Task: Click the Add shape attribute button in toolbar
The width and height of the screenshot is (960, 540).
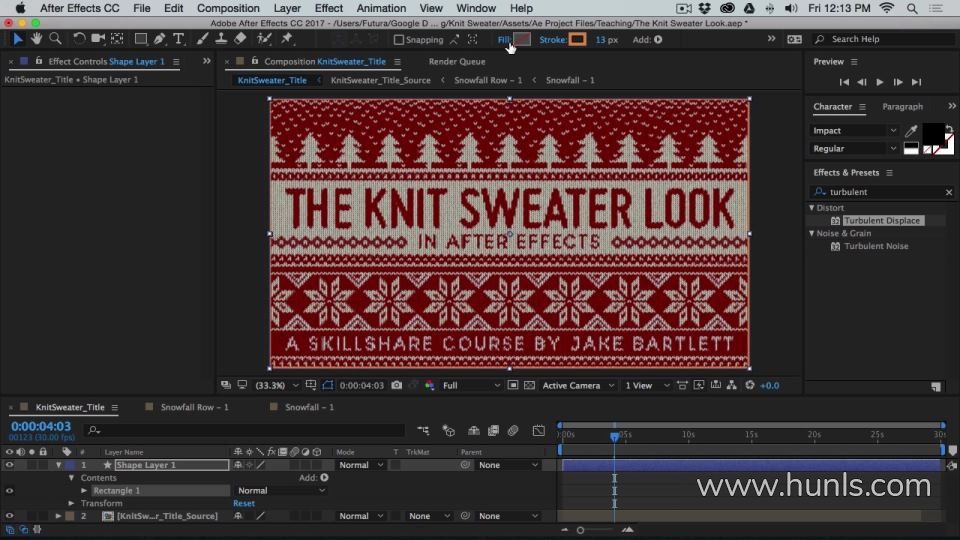Action: [658, 40]
